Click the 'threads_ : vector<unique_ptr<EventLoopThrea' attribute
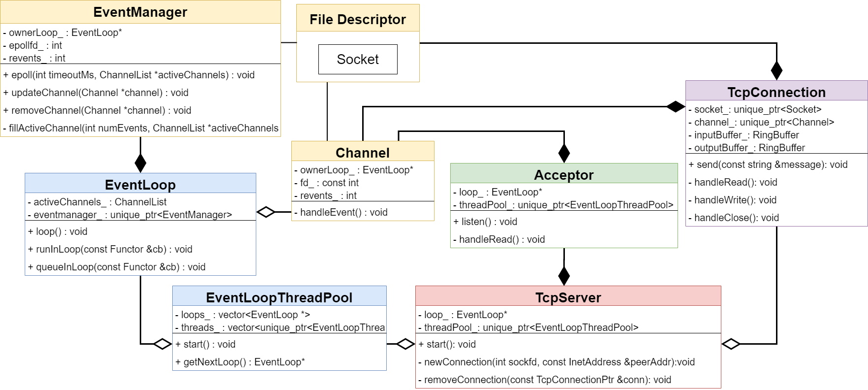The width and height of the screenshot is (868, 390). point(280,328)
